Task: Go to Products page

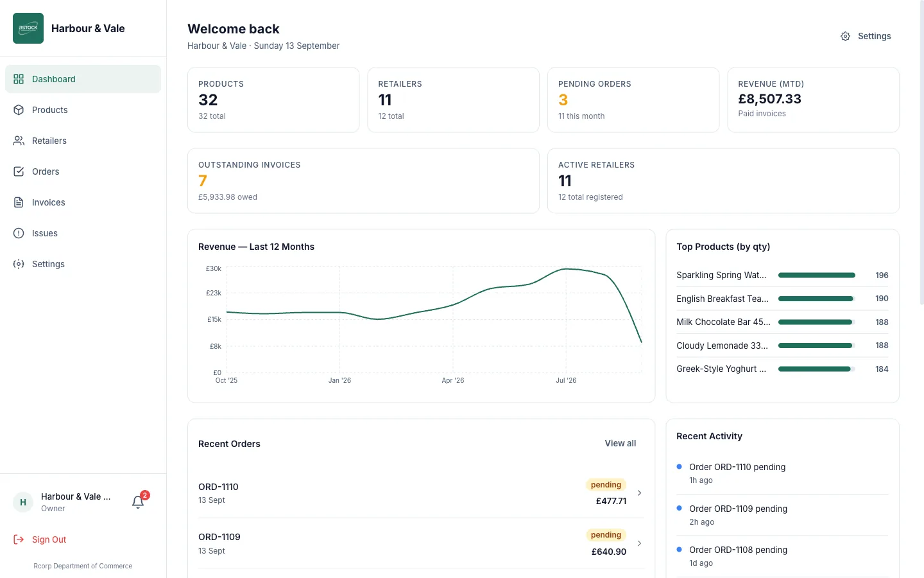Action: [83, 110]
